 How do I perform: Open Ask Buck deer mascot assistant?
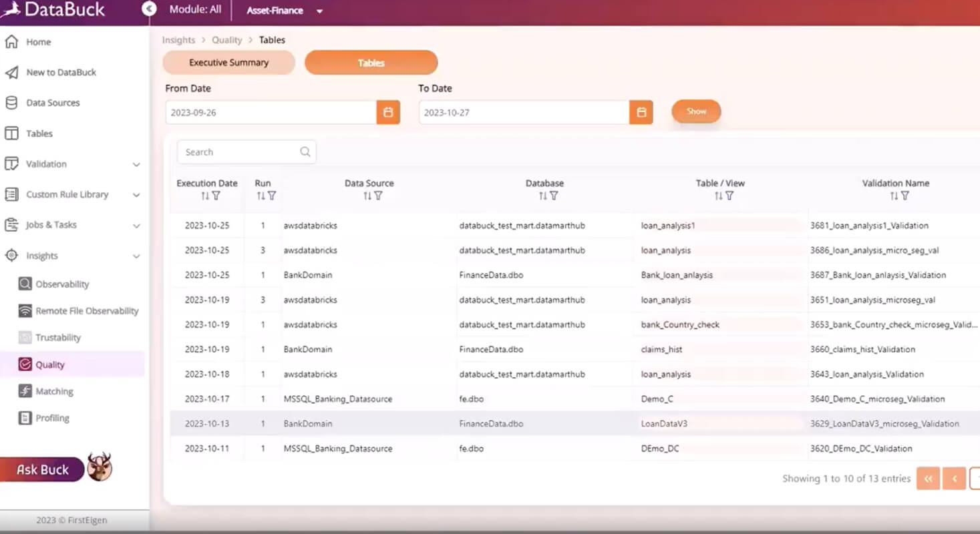[x=99, y=467]
